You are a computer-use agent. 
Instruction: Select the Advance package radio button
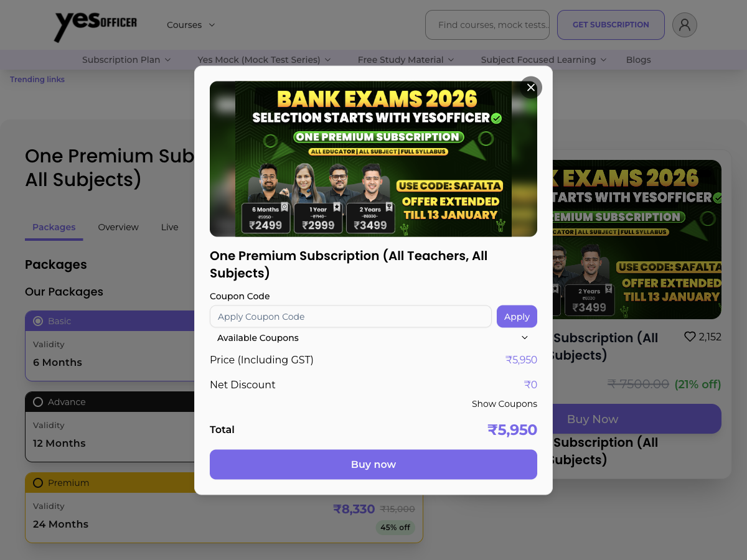pyautogui.click(x=38, y=402)
